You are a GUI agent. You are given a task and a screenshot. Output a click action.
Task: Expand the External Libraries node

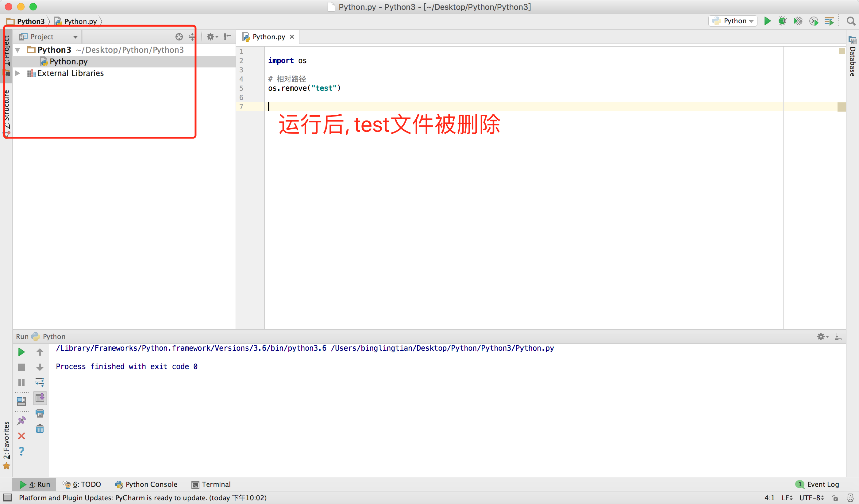(18, 73)
